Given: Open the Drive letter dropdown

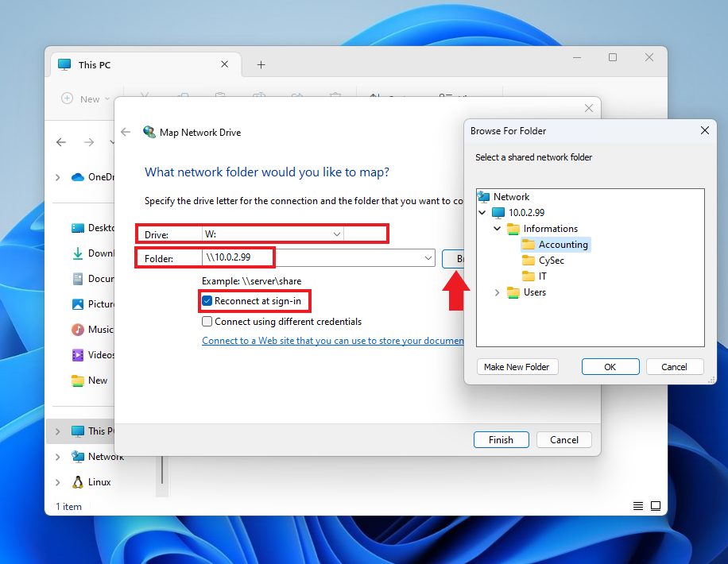Looking at the screenshot, I should pyautogui.click(x=337, y=234).
